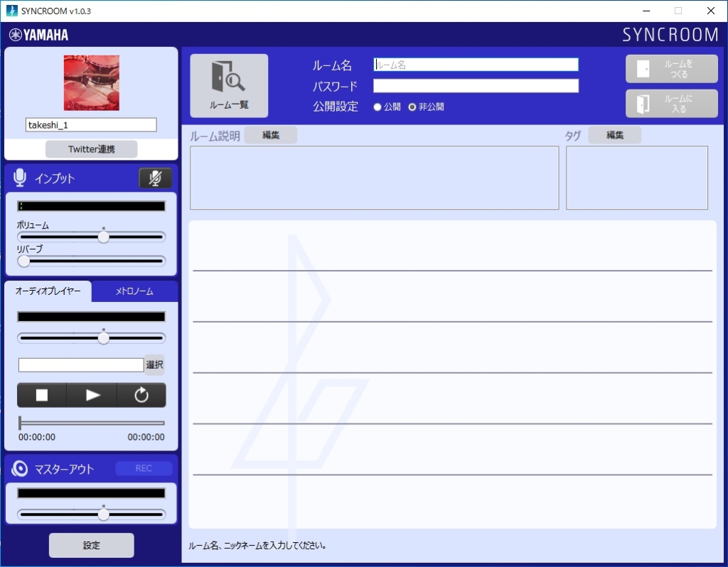Screen dimensions: 728x567
Task: Click the microphone icon beside インプット
Action: point(20,178)
